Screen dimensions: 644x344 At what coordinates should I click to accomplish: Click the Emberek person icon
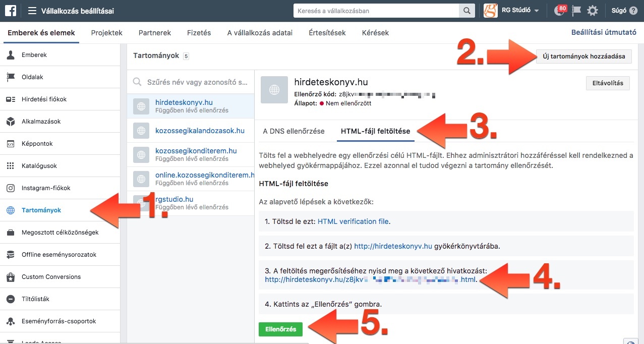tap(10, 55)
